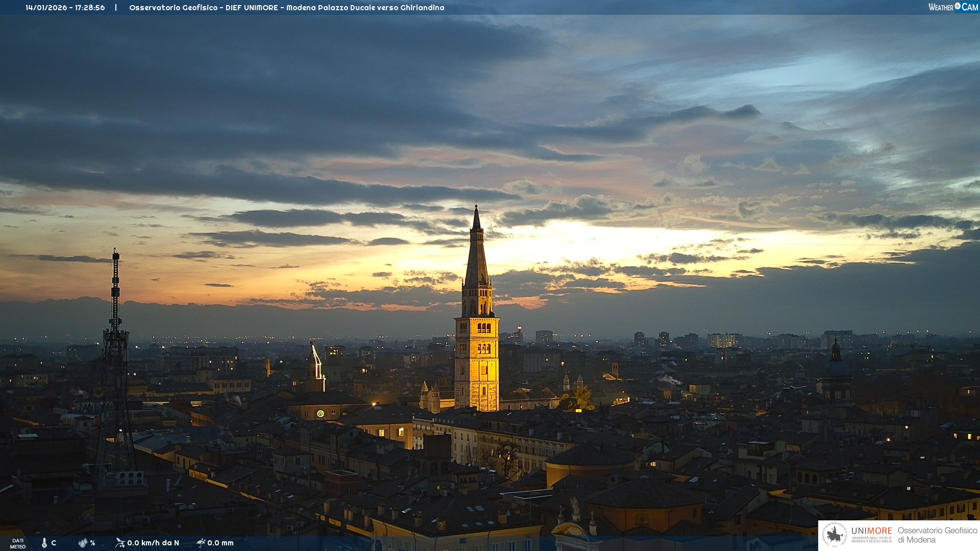This screenshot has width=980, height=551.
Task: Click the 0.0 mm rainfall reading
Action: coord(220,543)
